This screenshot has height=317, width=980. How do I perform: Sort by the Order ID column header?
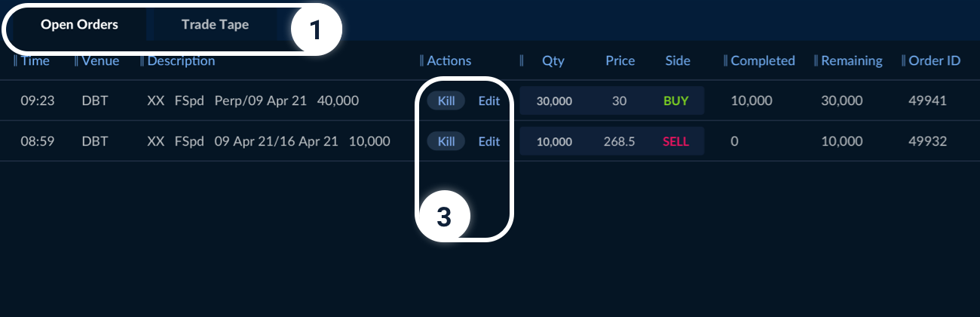point(935,61)
